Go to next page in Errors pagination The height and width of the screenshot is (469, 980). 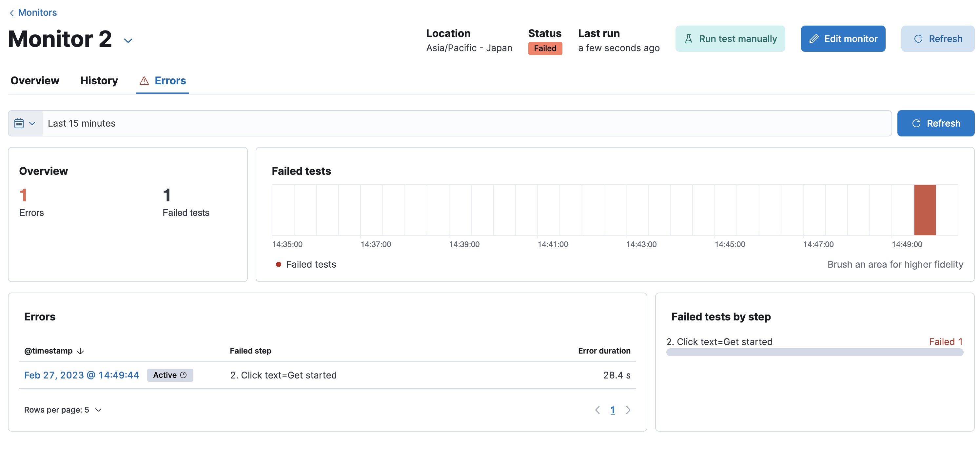tap(628, 410)
